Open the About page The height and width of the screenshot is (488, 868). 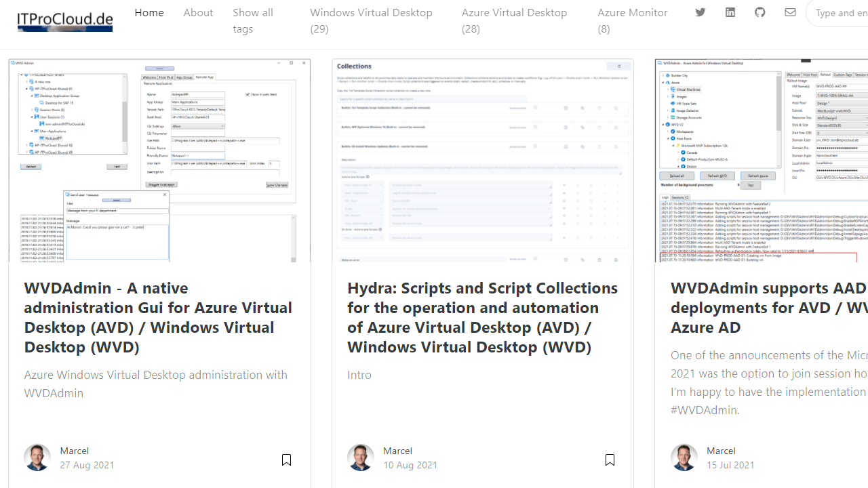click(x=198, y=12)
